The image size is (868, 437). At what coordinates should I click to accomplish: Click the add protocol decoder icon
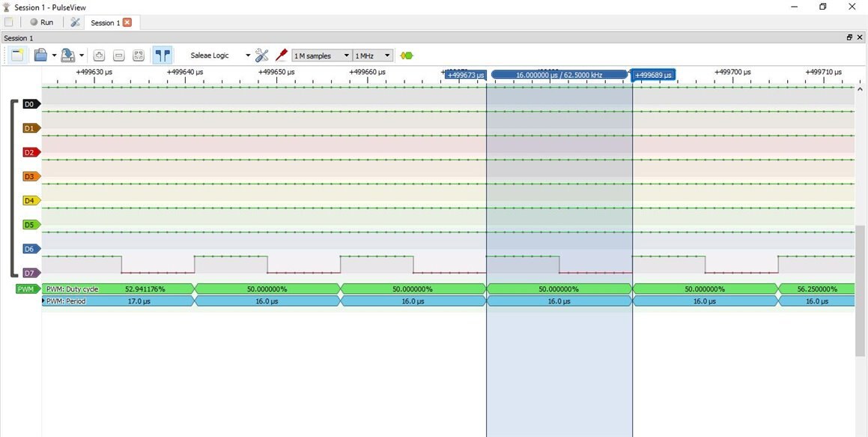(x=407, y=55)
